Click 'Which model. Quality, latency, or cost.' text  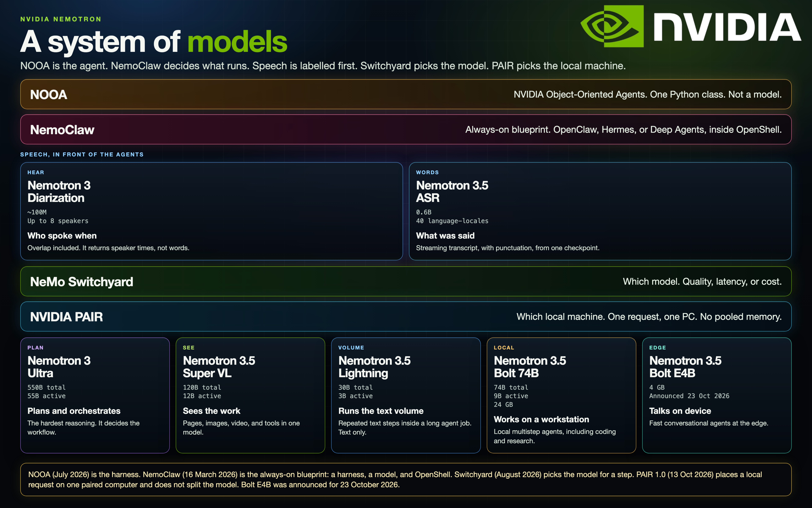click(702, 282)
